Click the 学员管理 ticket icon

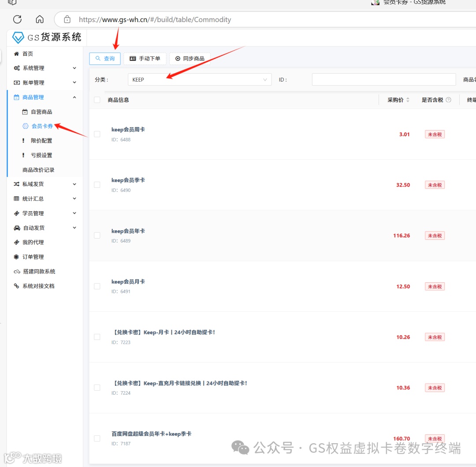click(16, 213)
